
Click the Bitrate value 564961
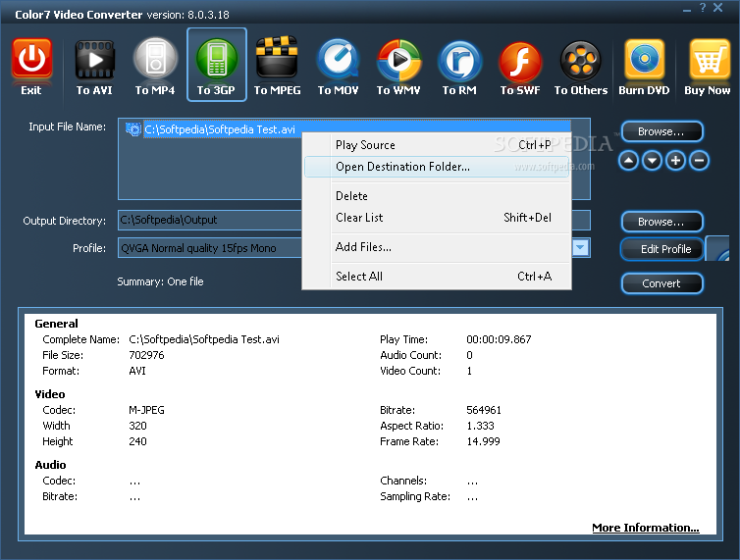[484, 410]
